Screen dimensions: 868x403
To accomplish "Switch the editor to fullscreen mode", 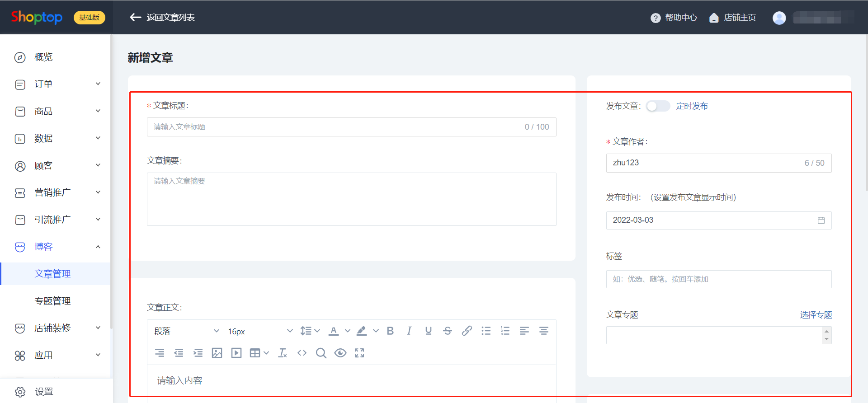I will (x=359, y=353).
